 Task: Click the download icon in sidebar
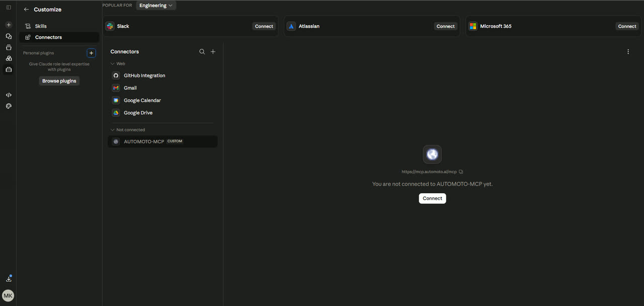point(9,279)
